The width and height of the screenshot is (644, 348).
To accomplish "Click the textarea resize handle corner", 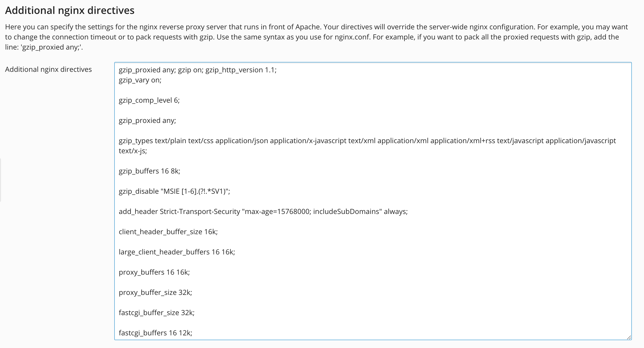I will point(629,337).
